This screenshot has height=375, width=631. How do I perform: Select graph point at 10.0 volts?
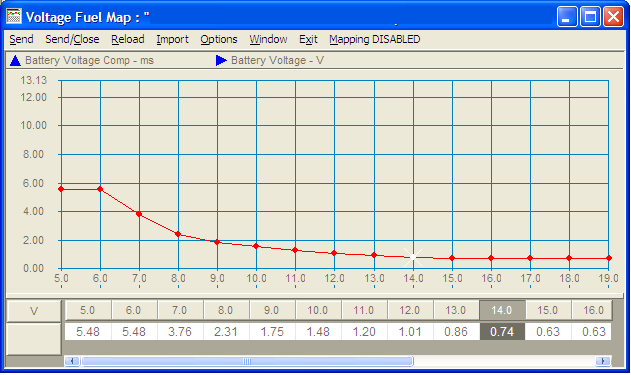pos(256,246)
